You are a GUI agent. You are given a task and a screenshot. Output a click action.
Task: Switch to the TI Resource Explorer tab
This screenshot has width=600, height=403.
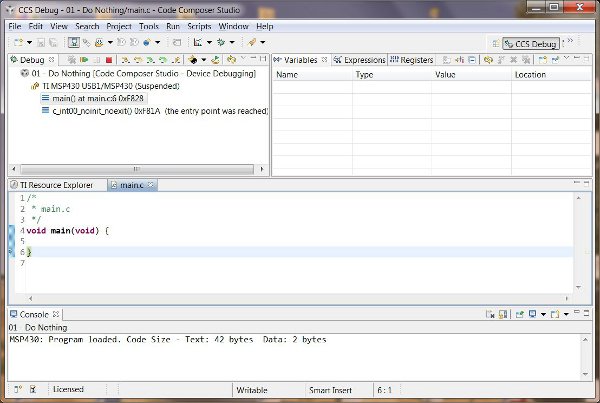click(x=52, y=185)
